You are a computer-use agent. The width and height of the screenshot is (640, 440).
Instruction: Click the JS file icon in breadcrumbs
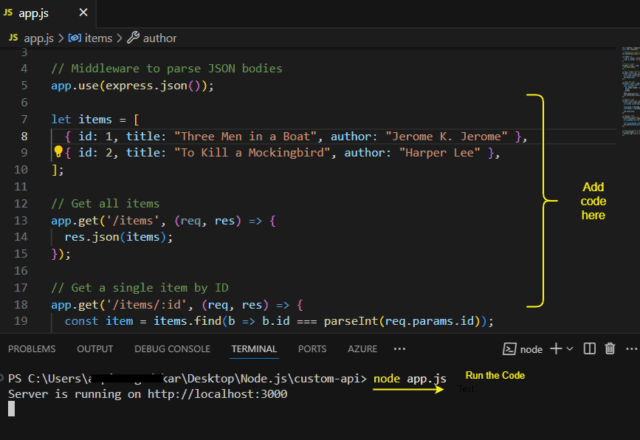coord(13,38)
